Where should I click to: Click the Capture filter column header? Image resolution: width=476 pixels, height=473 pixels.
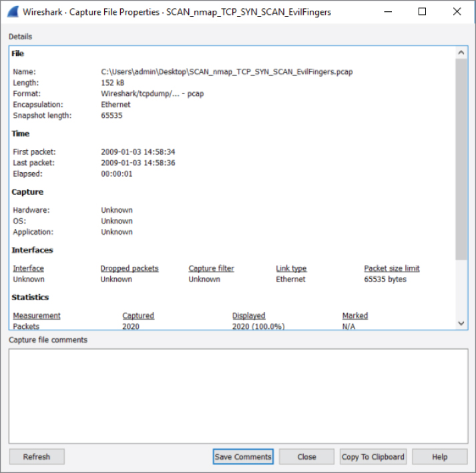pos(211,268)
